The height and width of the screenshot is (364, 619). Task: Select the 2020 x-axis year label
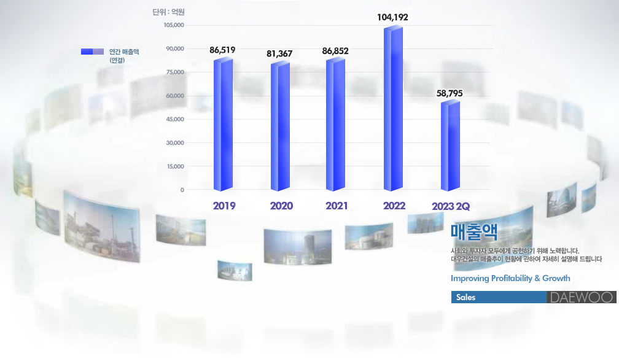click(x=281, y=206)
